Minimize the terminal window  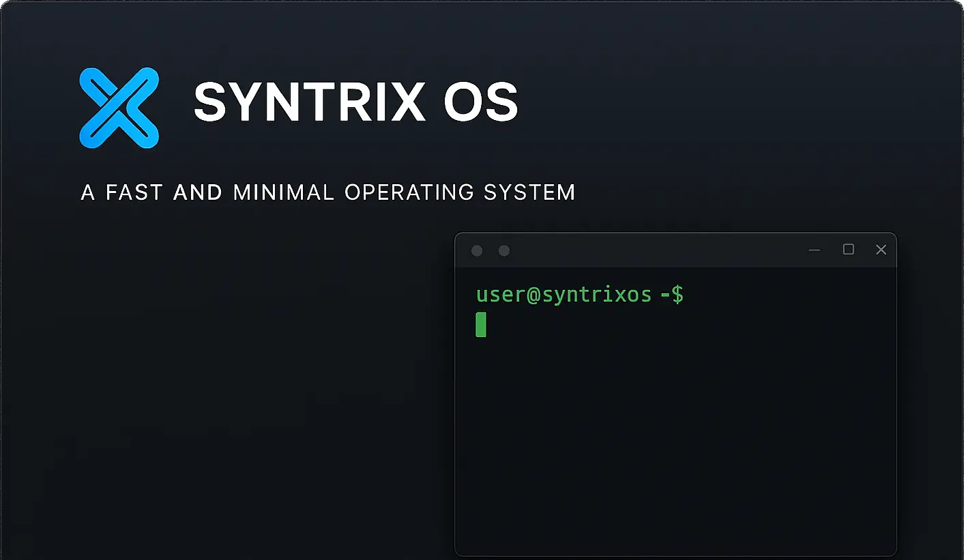[814, 250]
